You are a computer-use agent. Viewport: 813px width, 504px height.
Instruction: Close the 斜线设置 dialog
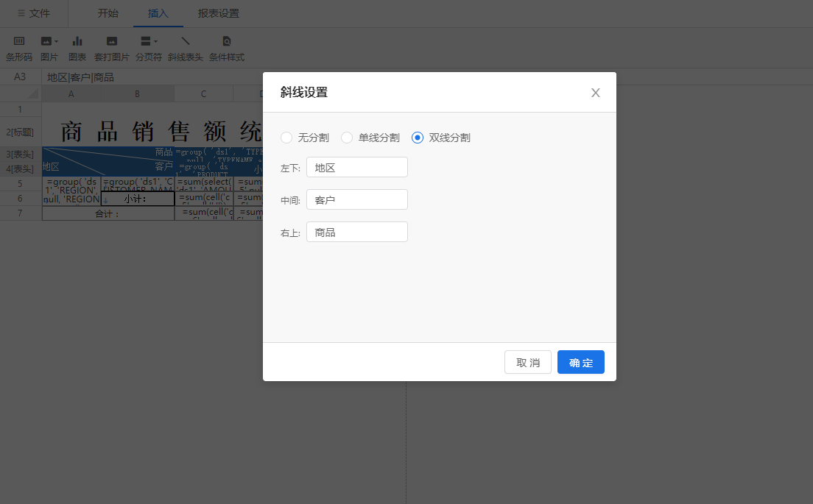595,93
